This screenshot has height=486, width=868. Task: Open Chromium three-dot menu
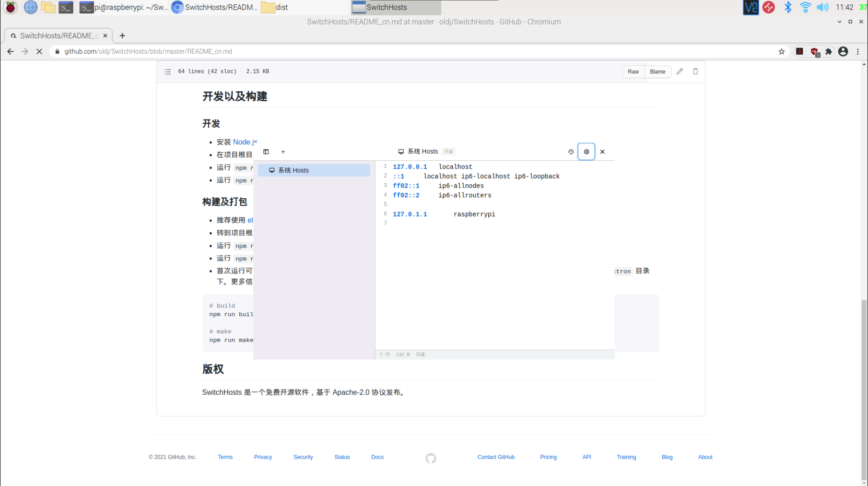coord(858,51)
